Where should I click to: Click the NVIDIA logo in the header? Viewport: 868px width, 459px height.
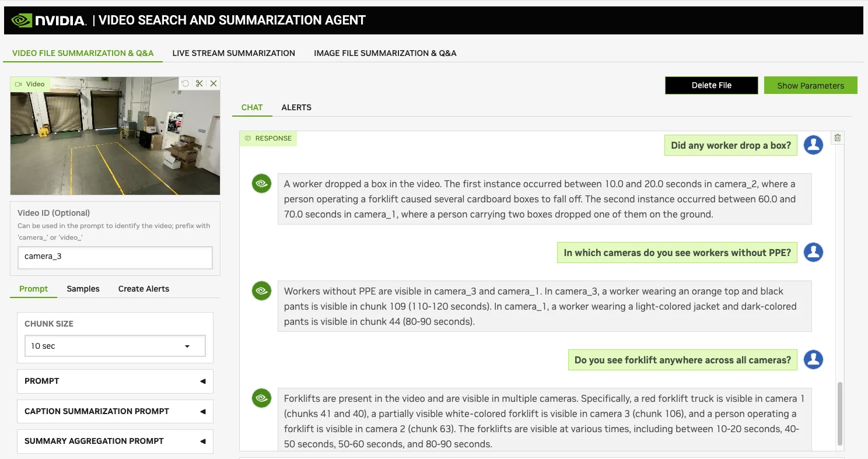49,20
